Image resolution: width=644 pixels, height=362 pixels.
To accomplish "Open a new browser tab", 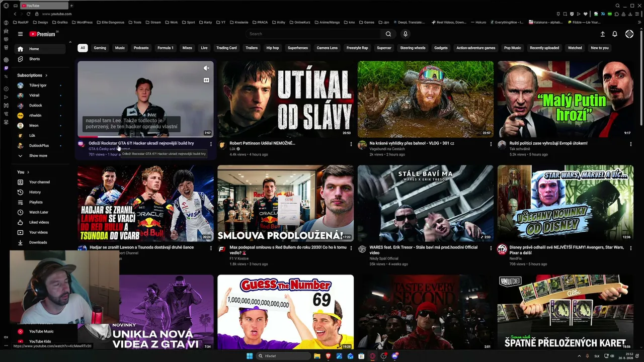I will tap(71, 6).
